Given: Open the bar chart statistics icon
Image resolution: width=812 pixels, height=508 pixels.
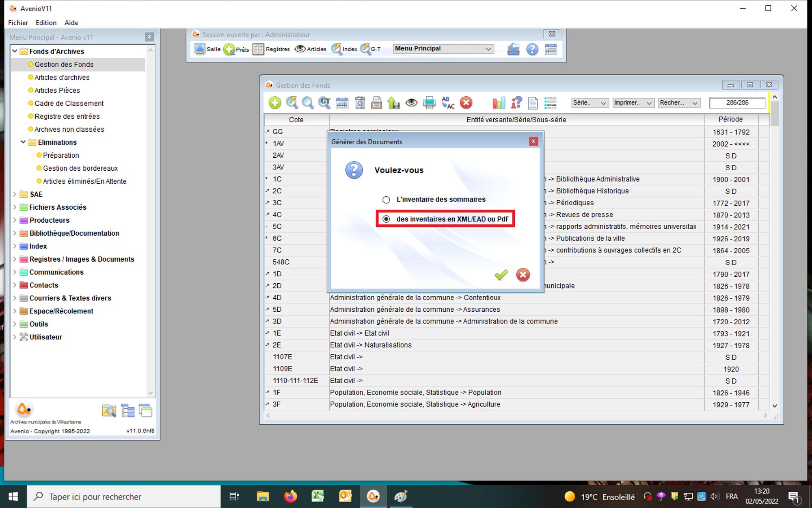Looking at the screenshot, I should coord(499,103).
